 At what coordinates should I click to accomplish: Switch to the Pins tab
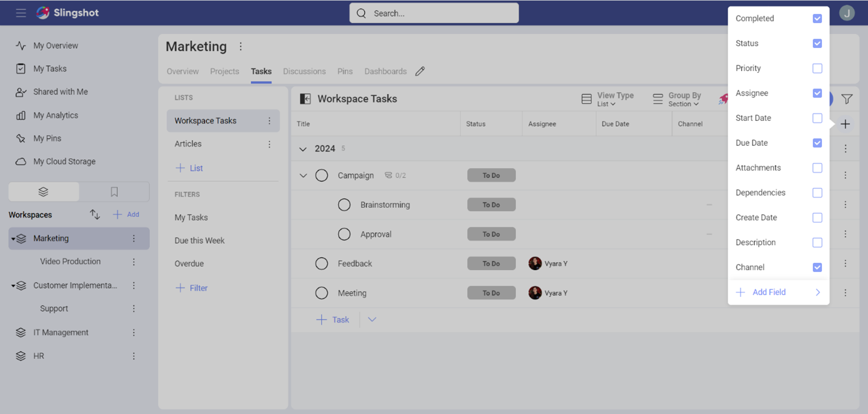(x=345, y=72)
